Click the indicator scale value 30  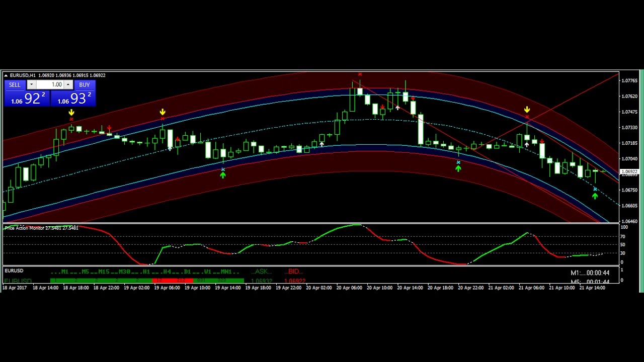click(x=623, y=253)
